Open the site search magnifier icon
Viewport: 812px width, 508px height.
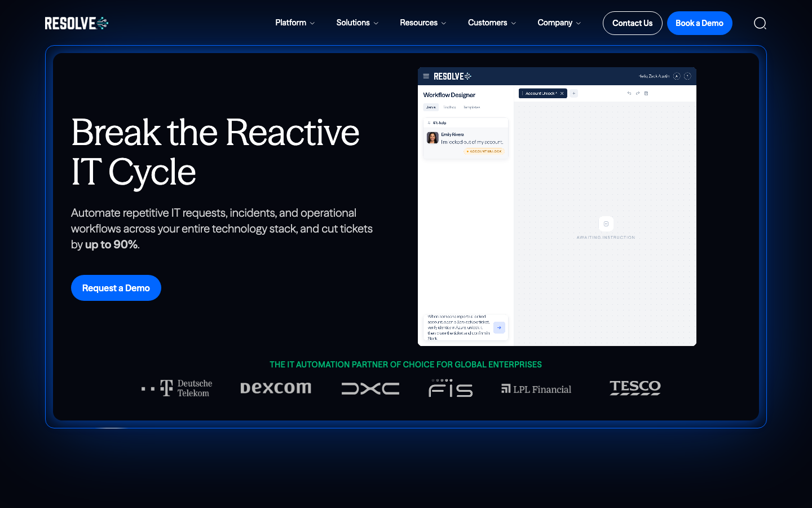(760, 23)
